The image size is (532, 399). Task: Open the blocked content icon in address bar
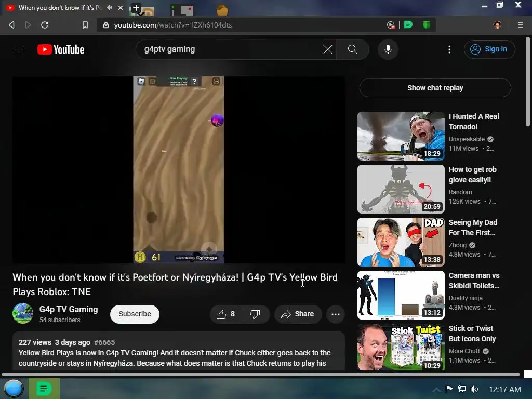click(x=391, y=25)
